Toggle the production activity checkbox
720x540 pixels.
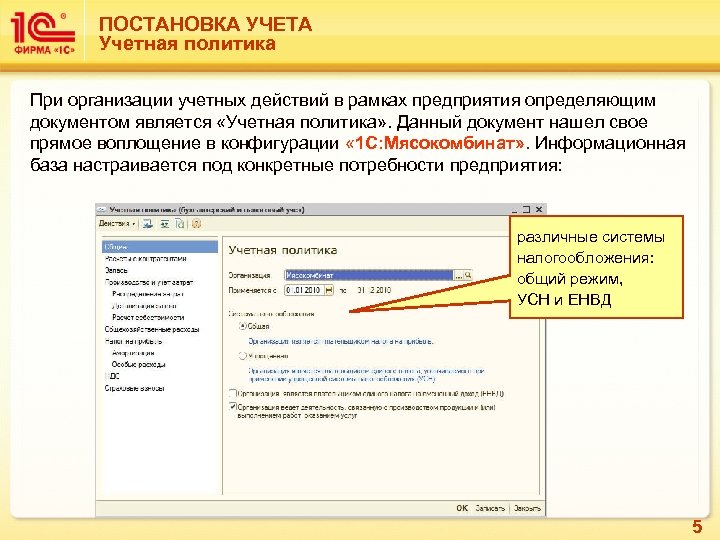[x=232, y=407]
